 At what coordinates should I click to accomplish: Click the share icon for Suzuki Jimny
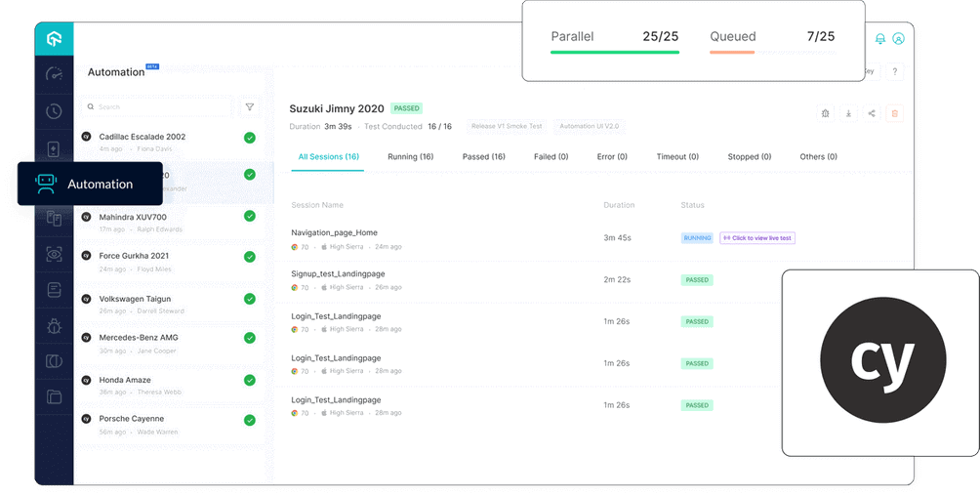point(872,113)
